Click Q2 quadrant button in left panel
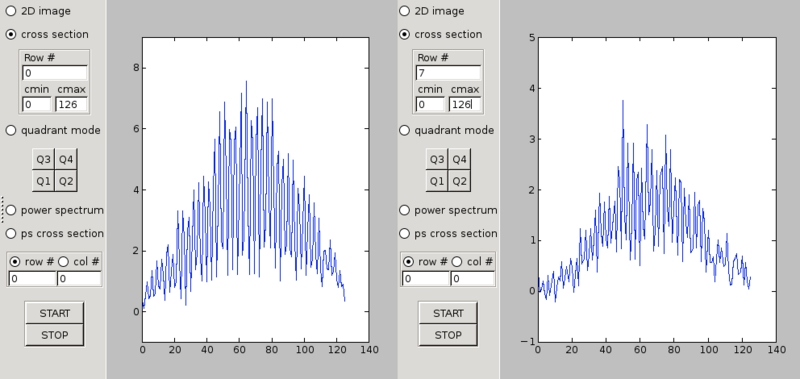This screenshot has height=379, width=800. click(x=66, y=181)
